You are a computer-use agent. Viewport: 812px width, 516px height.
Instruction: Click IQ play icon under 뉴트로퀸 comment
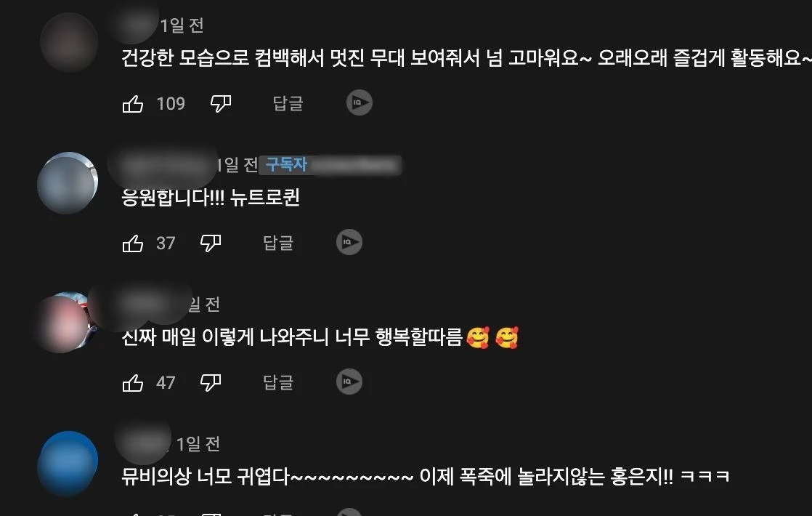click(349, 242)
